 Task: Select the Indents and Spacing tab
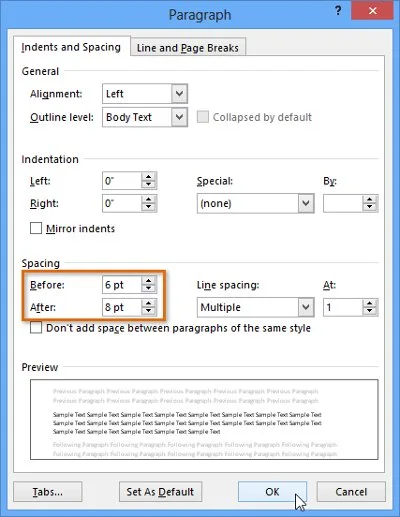[71, 47]
